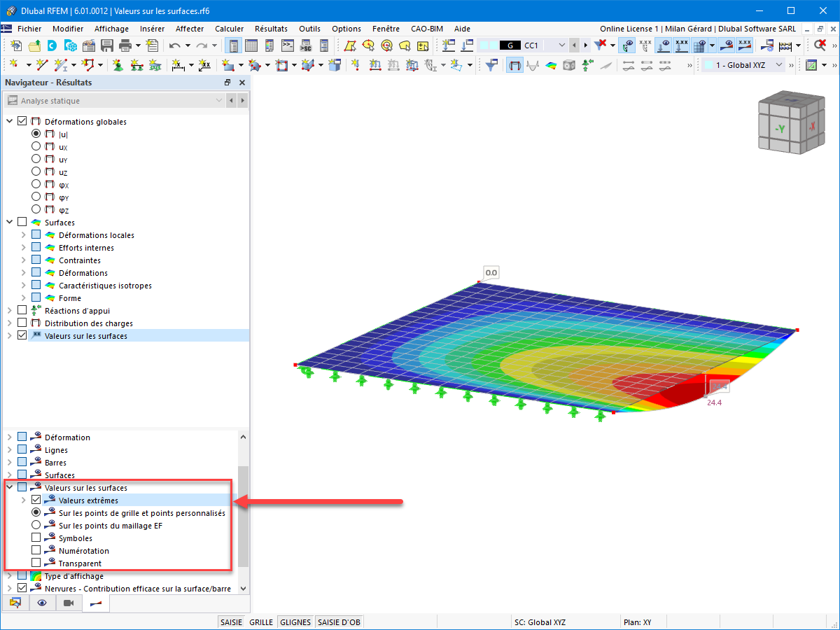The width and height of the screenshot is (840, 630).
Task: Click the undo arrow icon
Action: coord(175,45)
